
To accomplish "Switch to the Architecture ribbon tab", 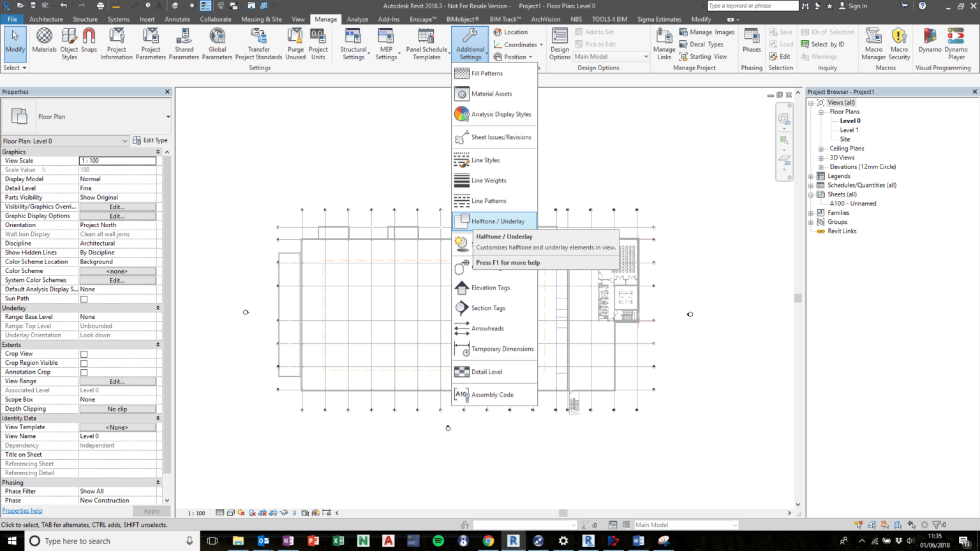I will point(46,19).
